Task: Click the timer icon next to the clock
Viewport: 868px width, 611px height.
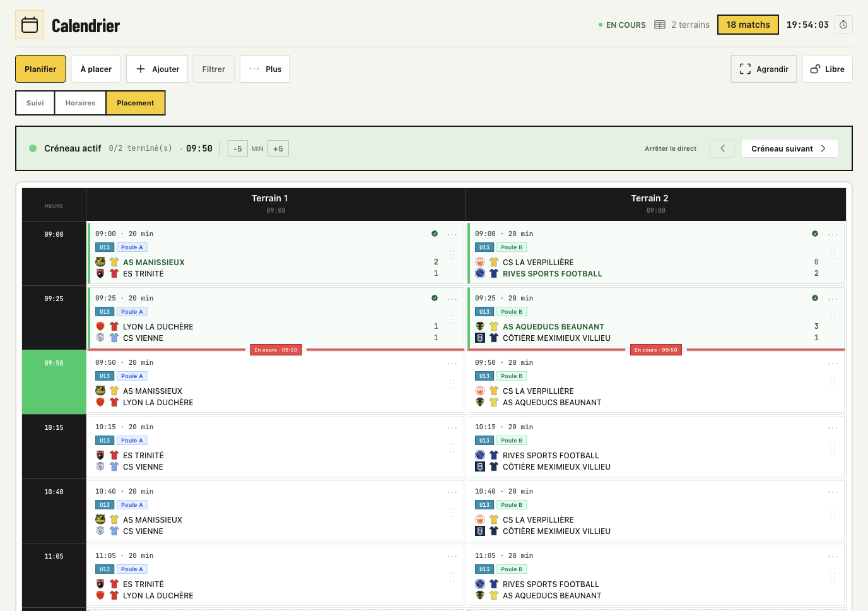Action: pos(843,25)
